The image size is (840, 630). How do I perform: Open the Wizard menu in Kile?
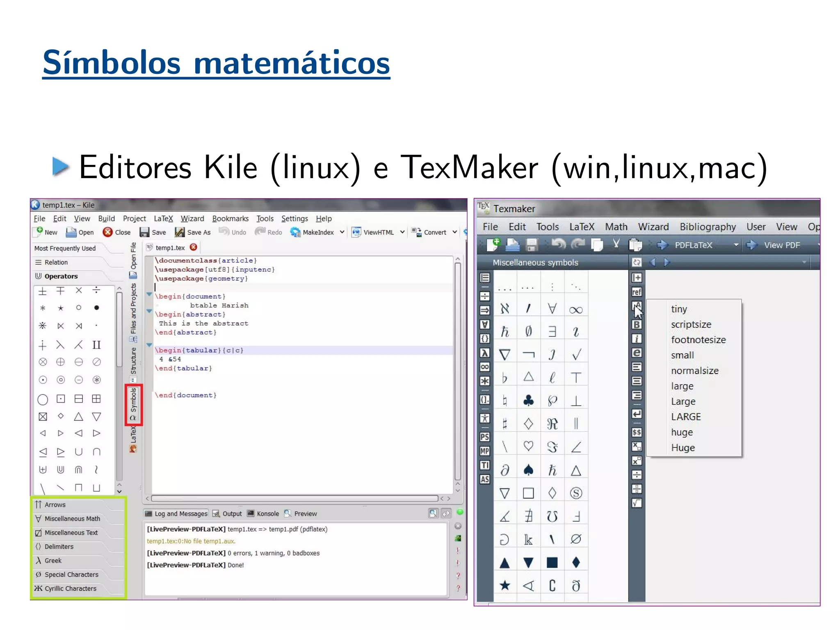192,219
